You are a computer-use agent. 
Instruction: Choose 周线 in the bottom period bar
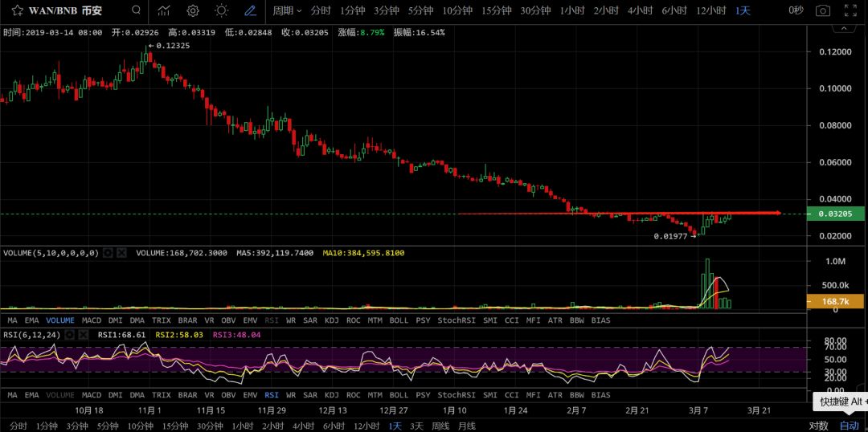[440, 426]
